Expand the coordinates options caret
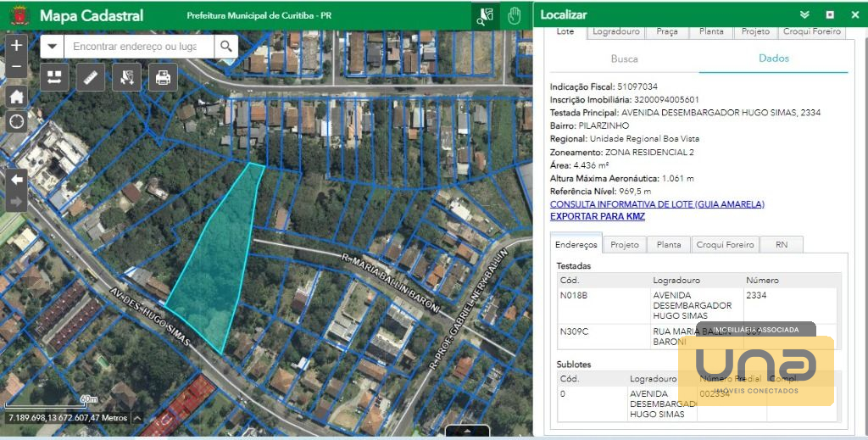Screen dimensions: 868x440 [136, 418]
